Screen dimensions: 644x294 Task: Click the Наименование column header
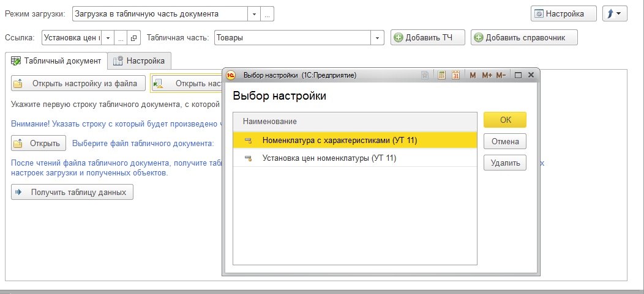coord(355,122)
